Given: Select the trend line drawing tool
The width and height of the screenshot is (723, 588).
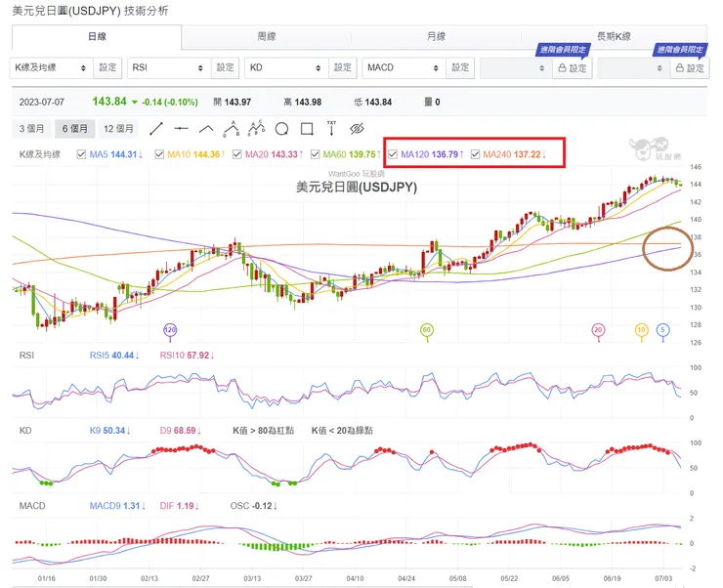Looking at the screenshot, I should click(x=156, y=129).
